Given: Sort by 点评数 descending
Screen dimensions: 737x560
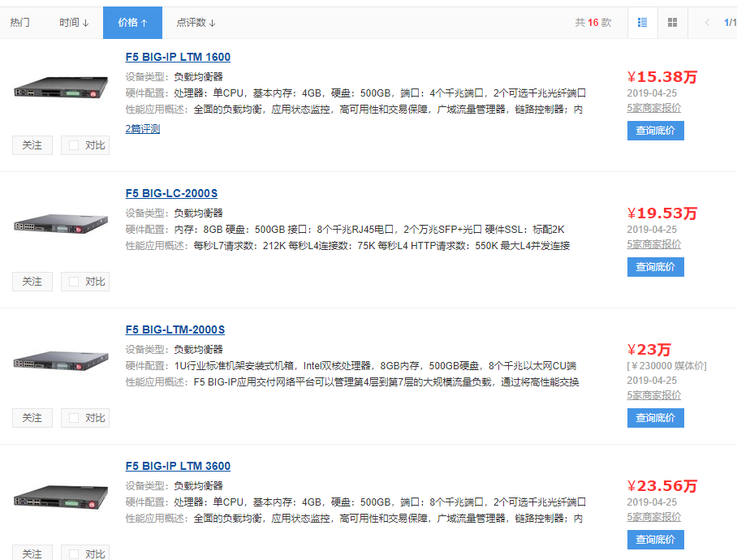Looking at the screenshot, I should (x=196, y=23).
